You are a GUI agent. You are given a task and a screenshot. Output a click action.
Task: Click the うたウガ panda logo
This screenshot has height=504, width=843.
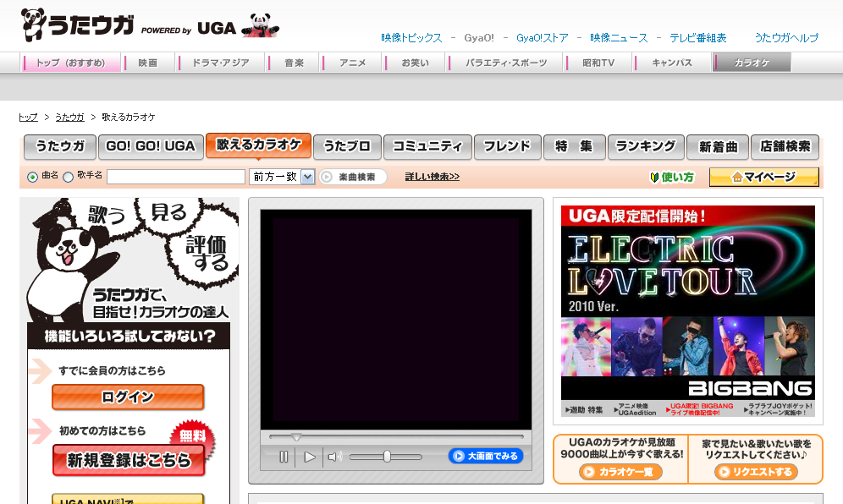pyautogui.click(x=78, y=25)
